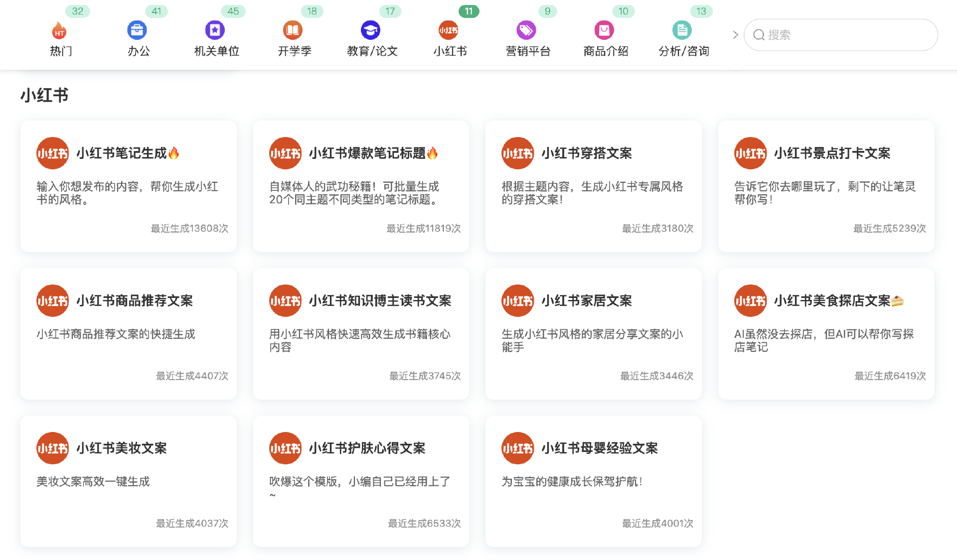Screen dimensions: 957x560
Task: Click the 小红书 category icon in top bar
Action: coord(448,30)
